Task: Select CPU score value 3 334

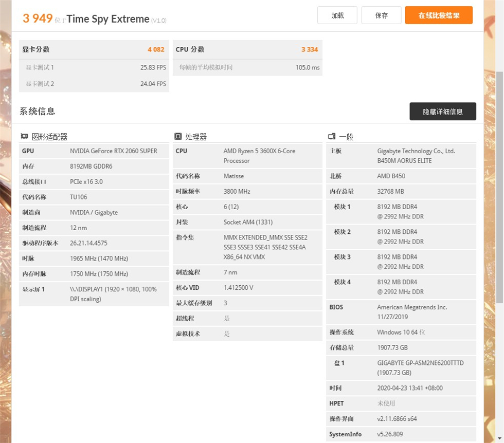Action: 310,49
